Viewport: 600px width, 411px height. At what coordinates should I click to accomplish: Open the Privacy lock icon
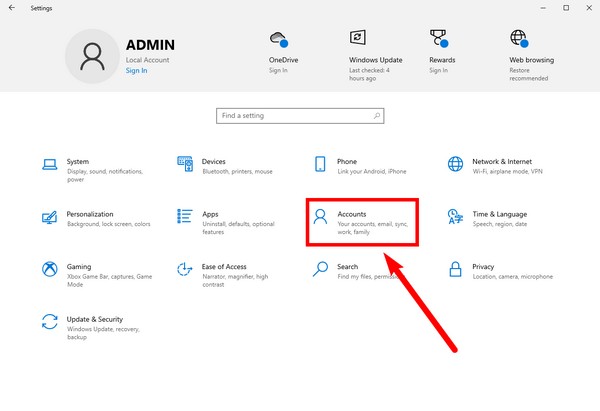455,270
